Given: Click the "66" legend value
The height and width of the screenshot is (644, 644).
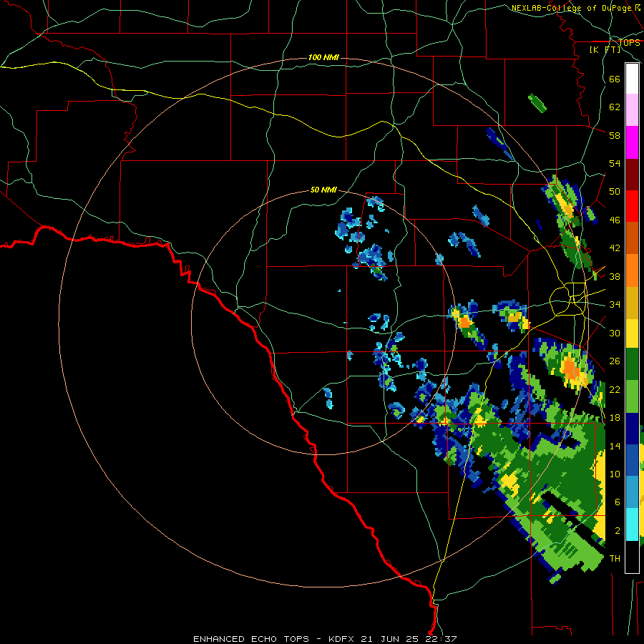Looking at the screenshot, I should point(615,79).
